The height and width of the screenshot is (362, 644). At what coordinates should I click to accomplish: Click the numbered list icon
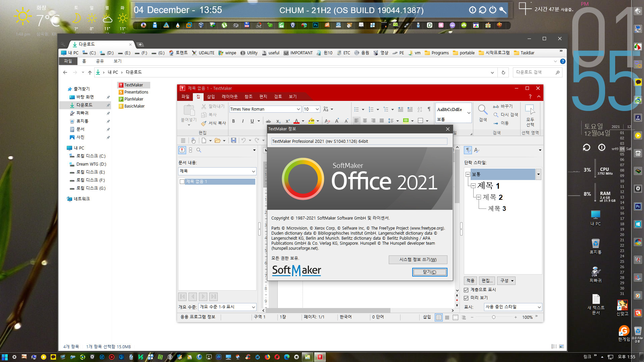click(371, 109)
